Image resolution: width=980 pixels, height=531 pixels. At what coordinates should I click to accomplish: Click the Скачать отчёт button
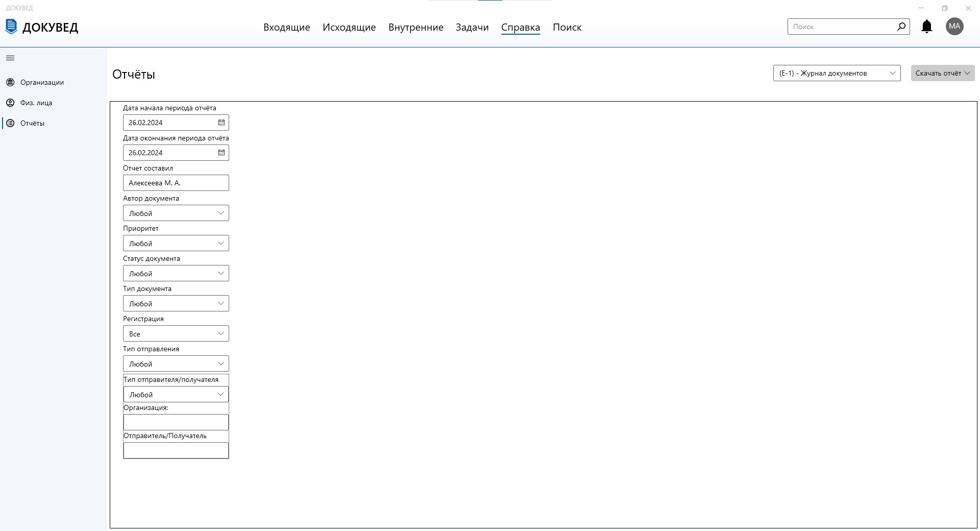pos(943,73)
